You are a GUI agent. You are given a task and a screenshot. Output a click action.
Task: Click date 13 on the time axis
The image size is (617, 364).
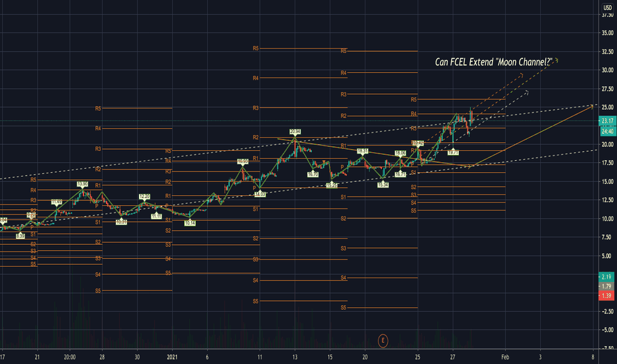point(295,357)
